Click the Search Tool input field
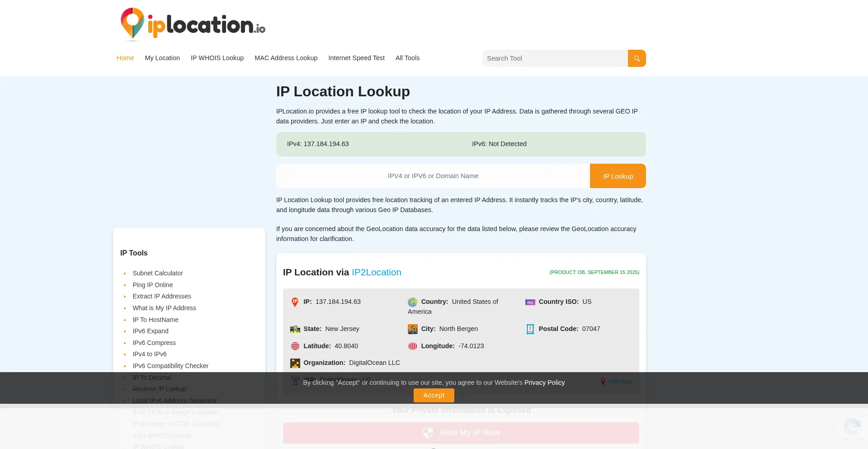The width and height of the screenshot is (868, 449). (x=555, y=58)
